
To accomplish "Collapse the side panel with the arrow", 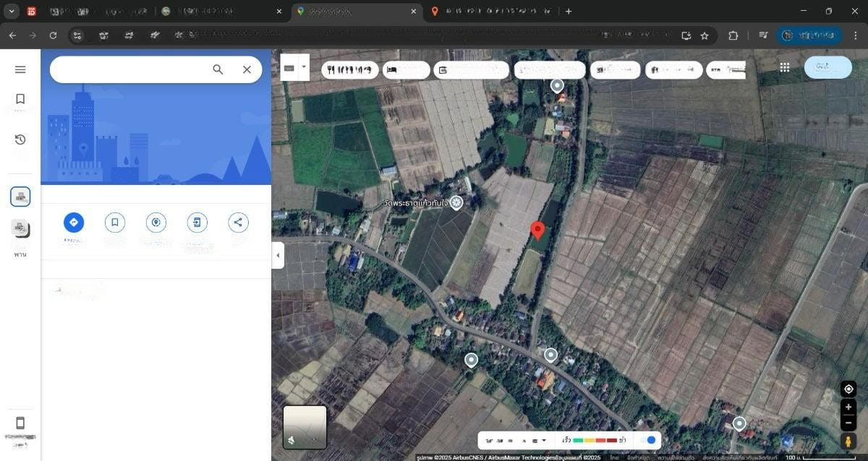I will click(278, 255).
